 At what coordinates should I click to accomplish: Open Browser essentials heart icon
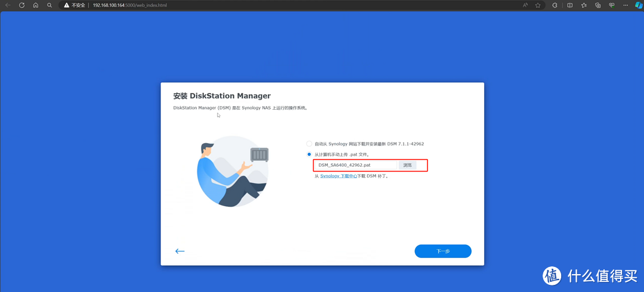coord(612,5)
